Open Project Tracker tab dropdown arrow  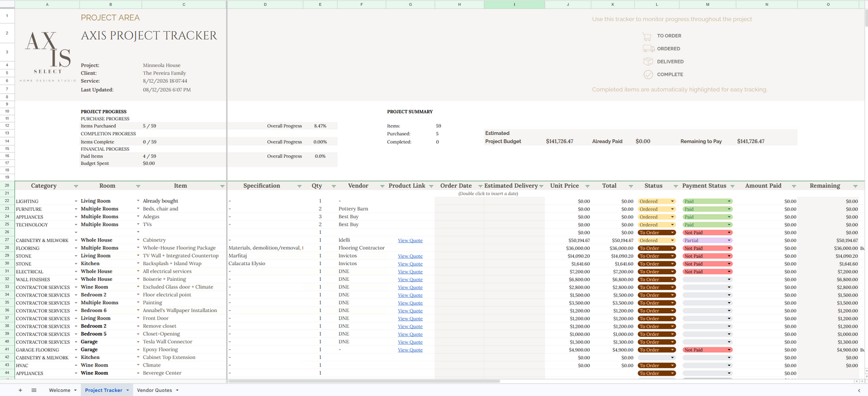point(127,391)
